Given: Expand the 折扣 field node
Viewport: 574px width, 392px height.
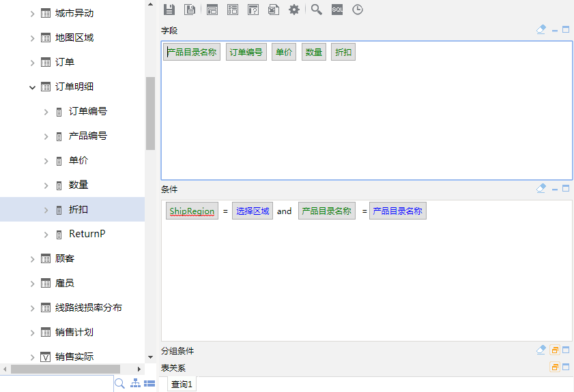Looking at the screenshot, I should coord(46,210).
